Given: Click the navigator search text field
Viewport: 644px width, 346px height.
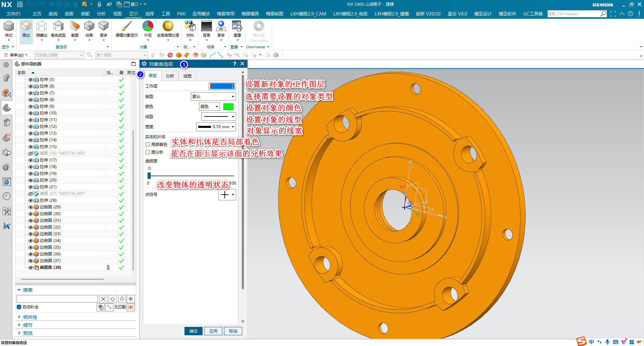Looking at the screenshot, I should click(x=57, y=299).
